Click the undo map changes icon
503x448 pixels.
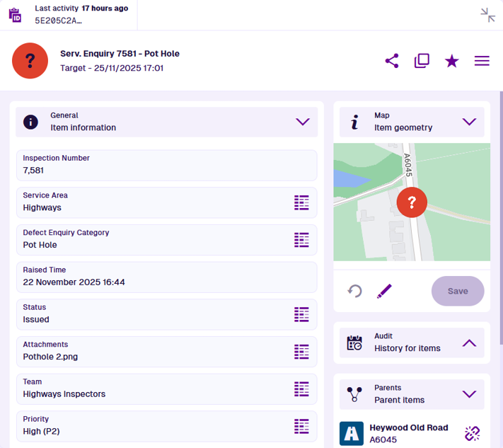pyautogui.click(x=354, y=291)
